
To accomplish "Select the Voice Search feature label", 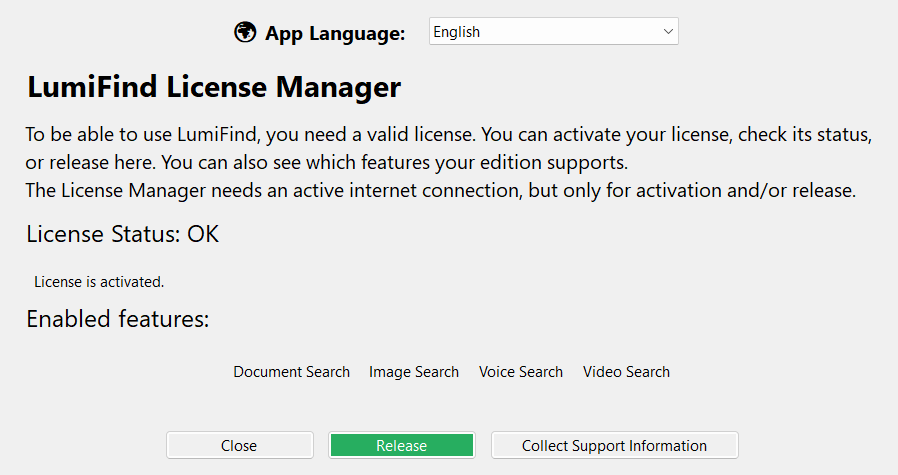I will click(521, 372).
